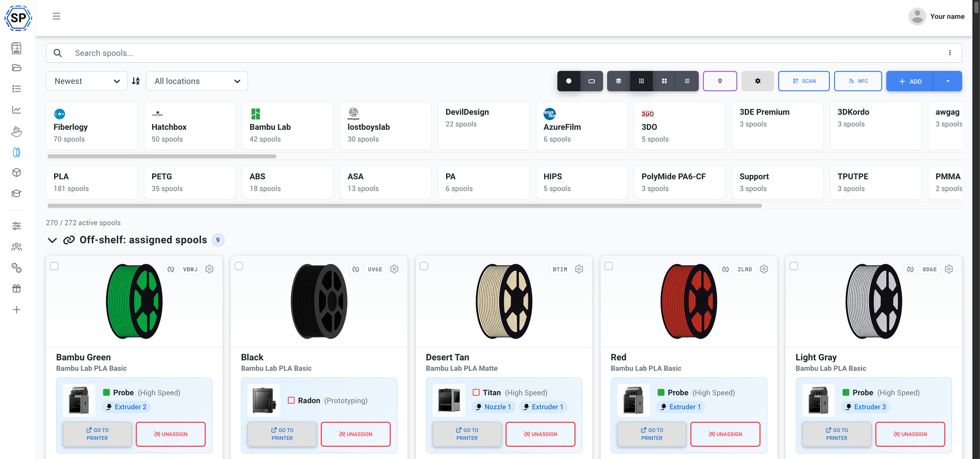Switch to the list layout view
The width and height of the screenshot is (980, 459).
point(687,81)
